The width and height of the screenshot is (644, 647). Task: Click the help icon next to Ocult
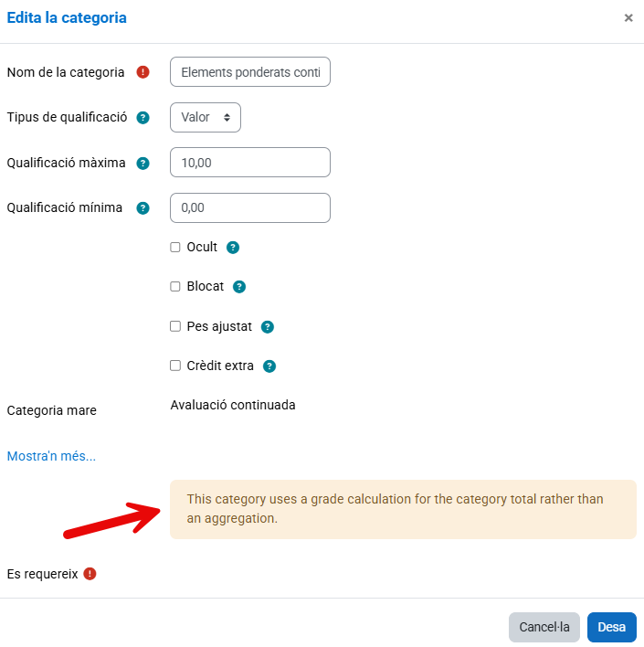[233, 248]
